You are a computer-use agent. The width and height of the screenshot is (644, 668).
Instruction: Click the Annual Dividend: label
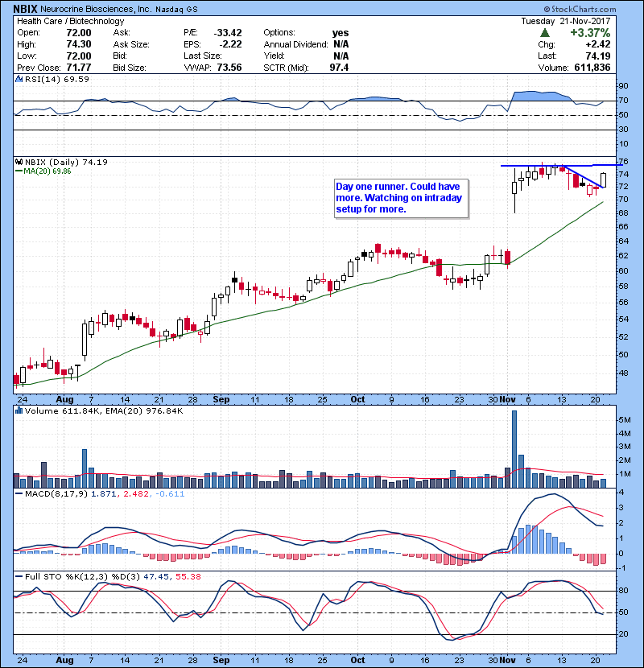tap(295, 44)
